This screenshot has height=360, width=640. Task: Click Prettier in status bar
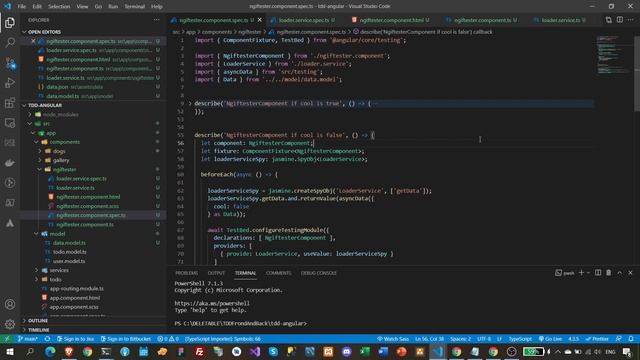[x=597, y=339]
